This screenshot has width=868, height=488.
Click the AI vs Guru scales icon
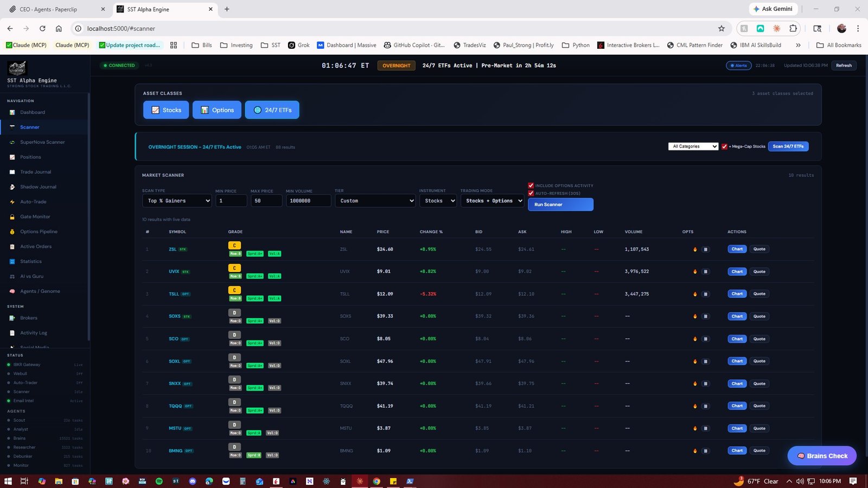12,277
